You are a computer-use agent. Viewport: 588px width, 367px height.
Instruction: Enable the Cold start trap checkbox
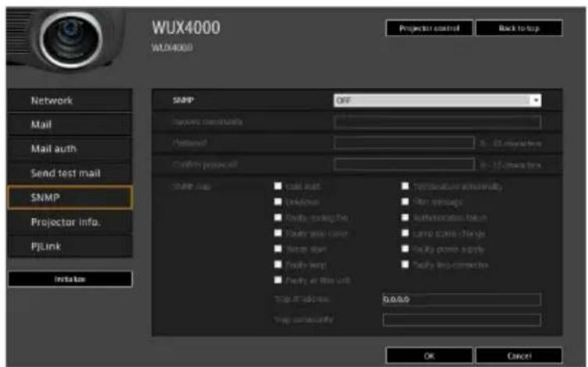tap(278, 186)
